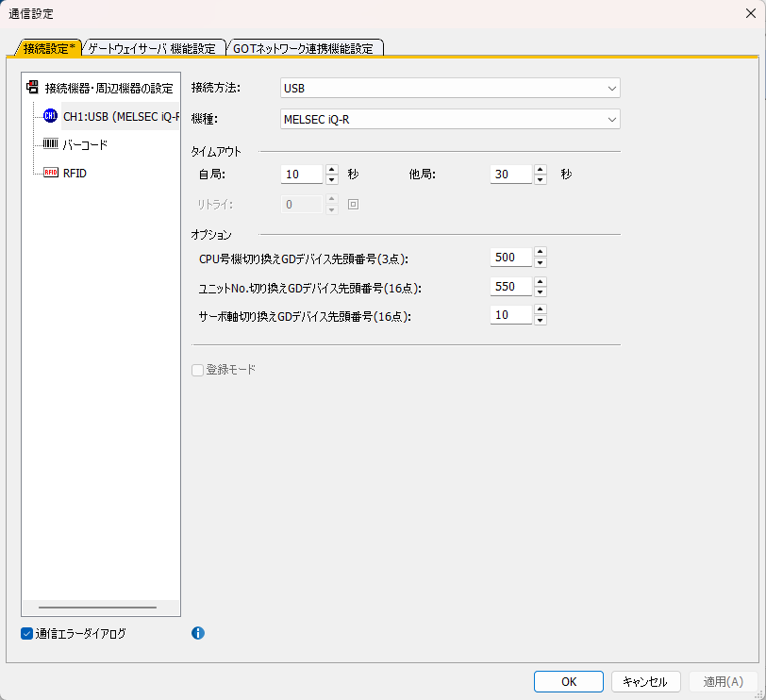The height and width of the screenshot is (700, 766).
Task: Switch to GOTネットワーク連携機能設定 tab
Action: (x=303, y=48)
